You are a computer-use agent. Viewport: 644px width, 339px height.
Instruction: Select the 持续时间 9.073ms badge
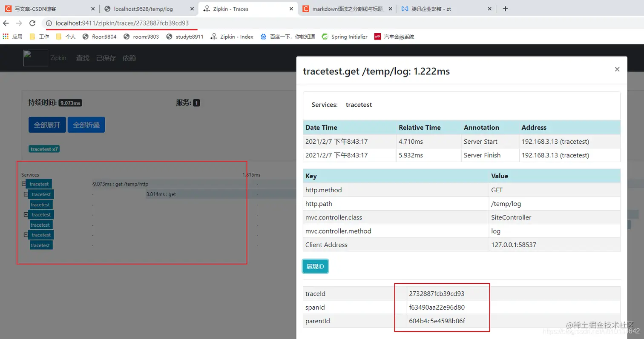[x=70, y=103]
